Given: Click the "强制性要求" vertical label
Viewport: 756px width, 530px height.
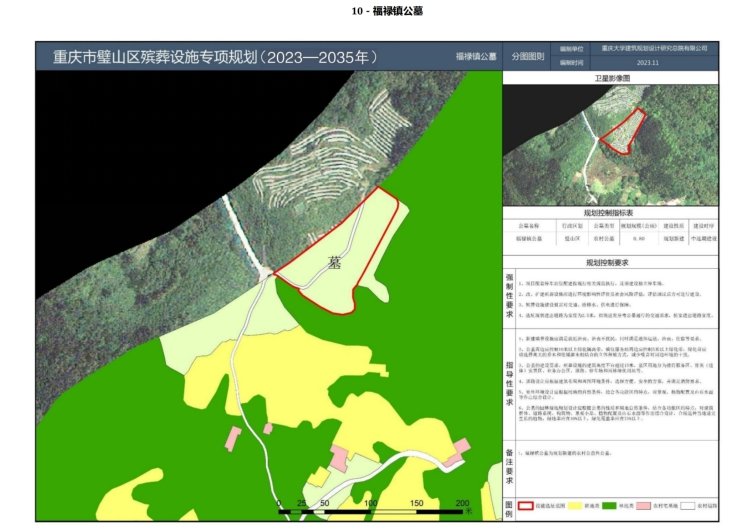Looking at the screenshot, I should coord(509,296).
